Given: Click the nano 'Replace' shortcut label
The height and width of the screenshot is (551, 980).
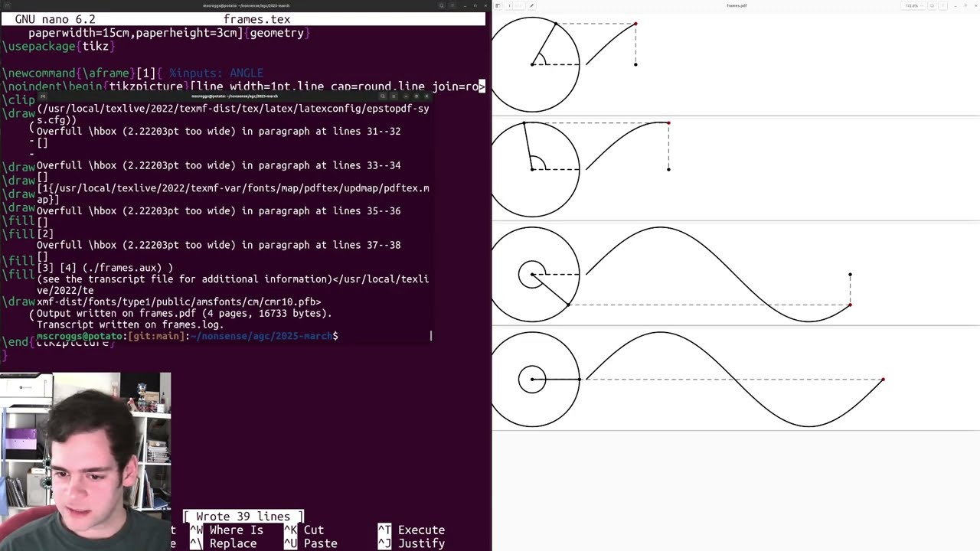Looking at the screenshot, I should 233,543.
